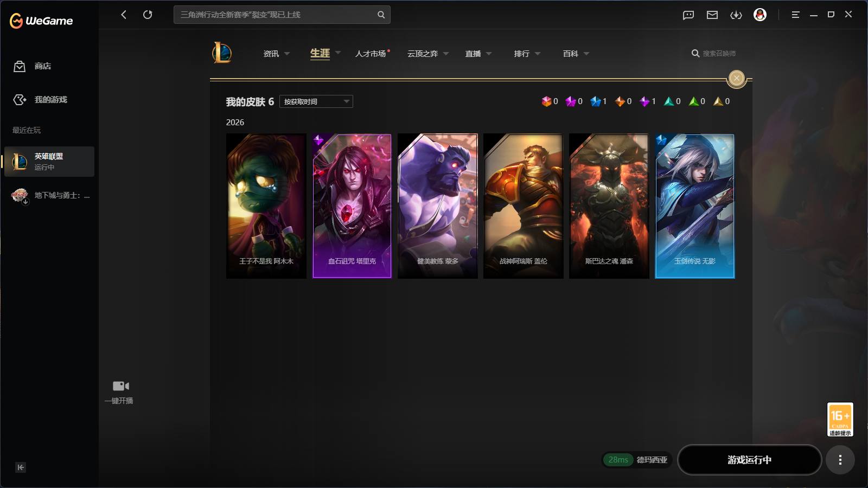Open My Games in sidebar

pyautogui.click(x=40, y=100)
